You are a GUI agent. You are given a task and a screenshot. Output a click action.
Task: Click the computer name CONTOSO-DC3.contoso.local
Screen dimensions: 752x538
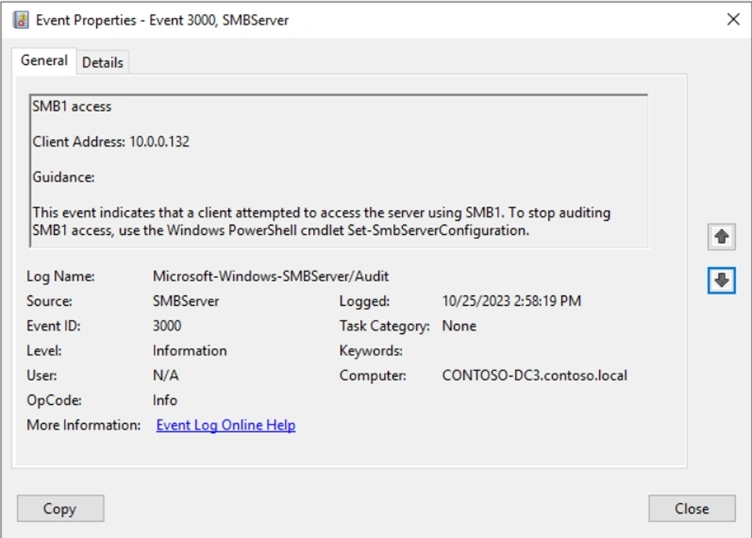534,375
